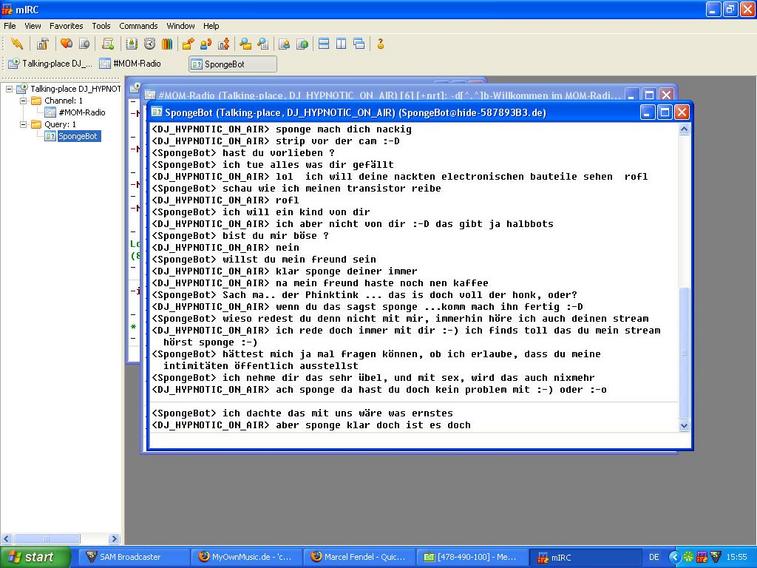The image size is (757, 568).
Task: Collapse the Talking-place server tree node
Action: coord(9,89)
